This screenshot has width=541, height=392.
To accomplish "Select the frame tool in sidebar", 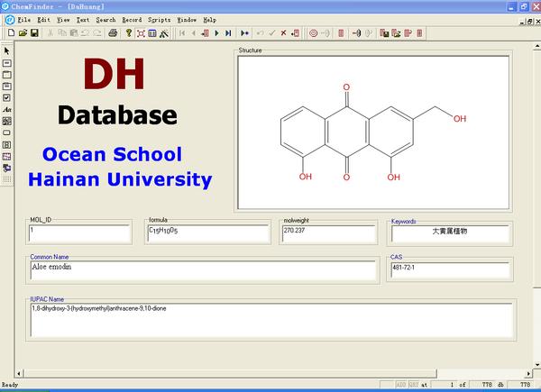I will click(x=7, y=75).
